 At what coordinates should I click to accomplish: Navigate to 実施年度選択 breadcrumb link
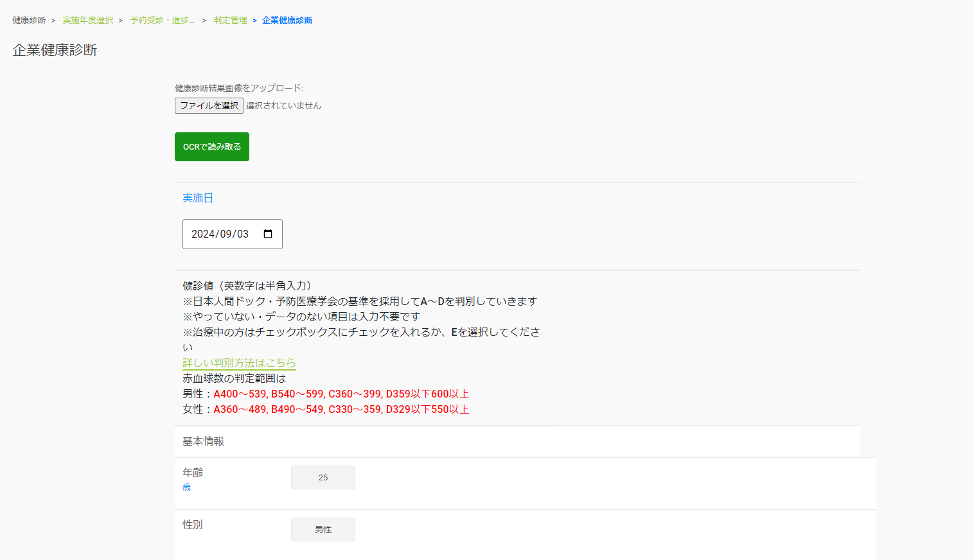pyautogui.click(x=88, y=21)
